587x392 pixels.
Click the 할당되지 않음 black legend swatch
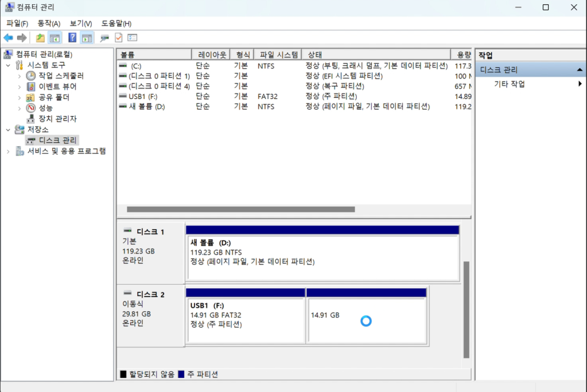tap(123, 374)
